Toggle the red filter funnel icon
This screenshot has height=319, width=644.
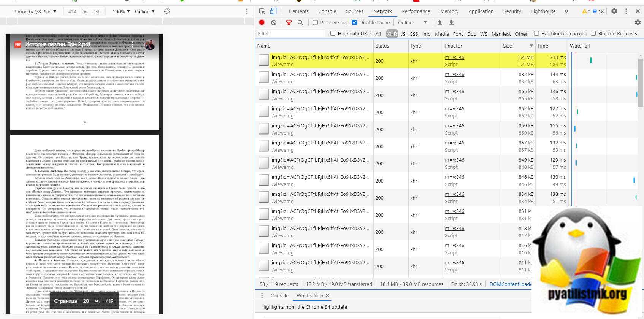[x=289, y=23]
